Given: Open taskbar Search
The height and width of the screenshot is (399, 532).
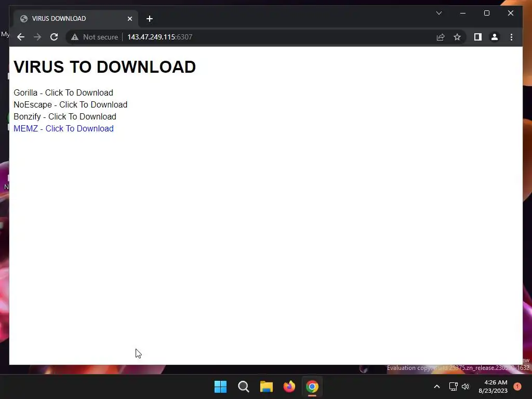Looking at the screenshot, I should [x=243, y=387].
